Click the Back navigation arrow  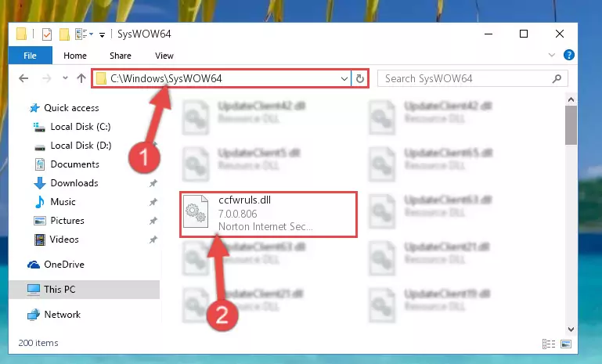[23, 79]
